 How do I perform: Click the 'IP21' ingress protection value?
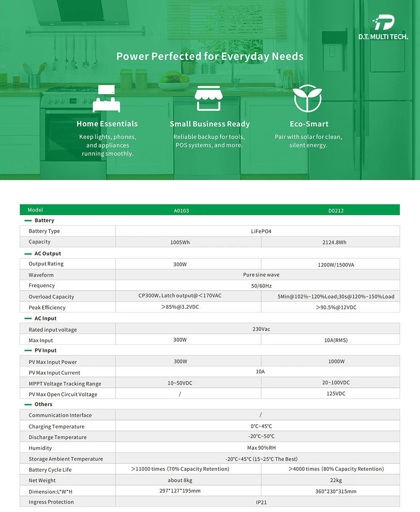261,502
